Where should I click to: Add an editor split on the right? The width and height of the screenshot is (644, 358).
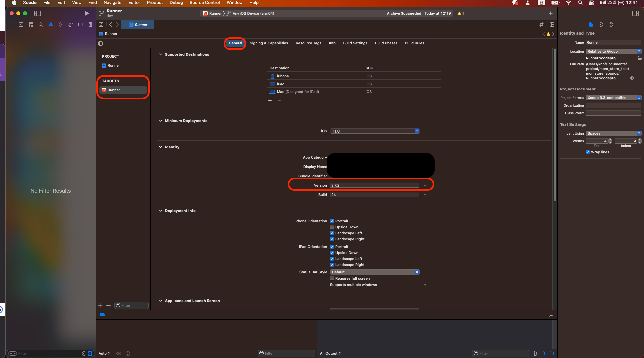(552, 24)
